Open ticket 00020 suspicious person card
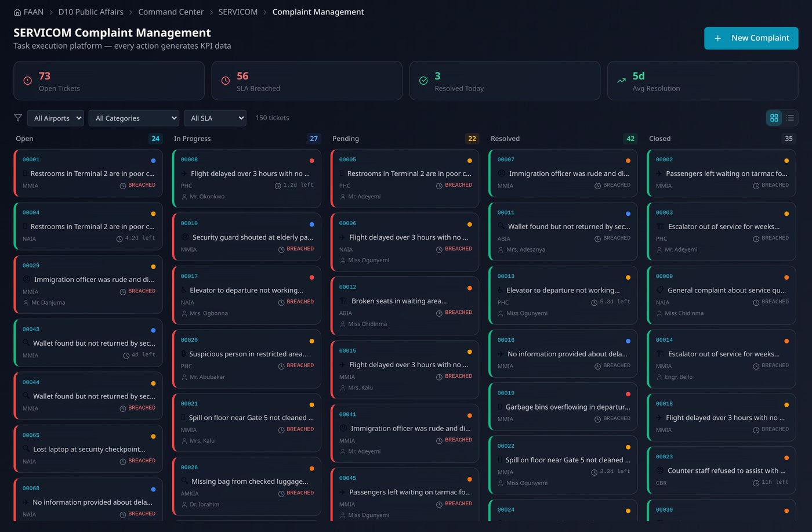This screenshot has width=812, height=532. tap(246, 359)
